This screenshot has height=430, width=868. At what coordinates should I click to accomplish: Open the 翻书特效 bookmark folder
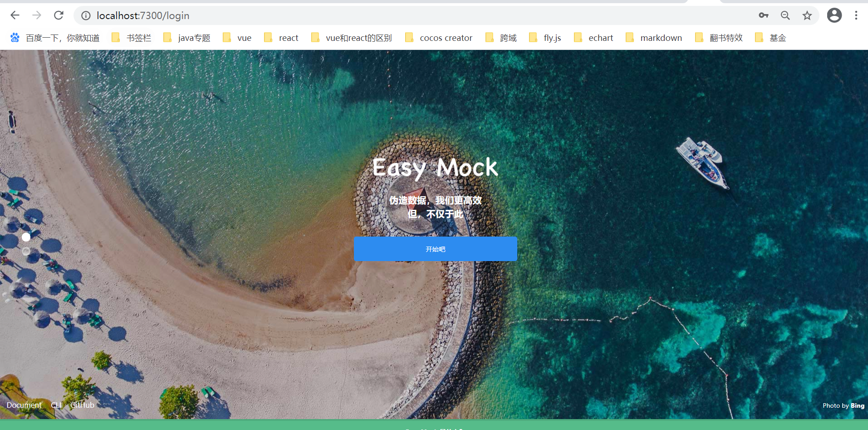click(x=719, y=38)
